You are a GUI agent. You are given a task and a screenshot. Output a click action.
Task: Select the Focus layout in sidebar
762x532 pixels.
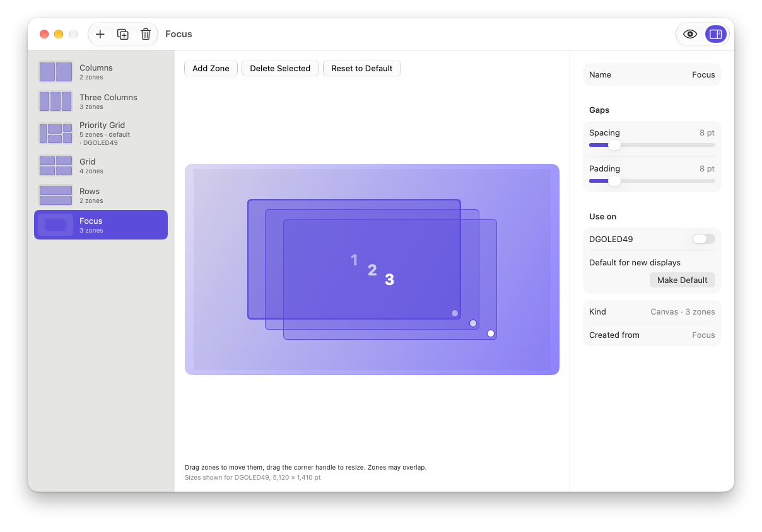click(101, 225)
